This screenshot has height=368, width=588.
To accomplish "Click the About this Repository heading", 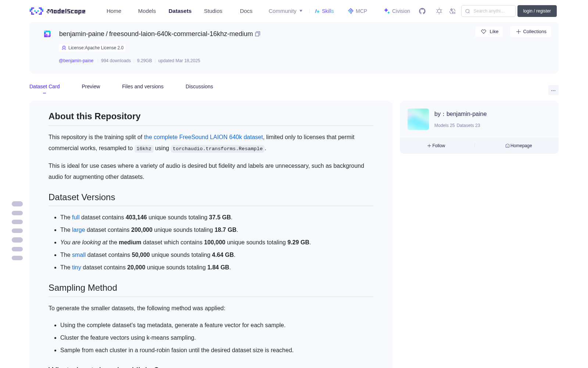I will [94, 116].
